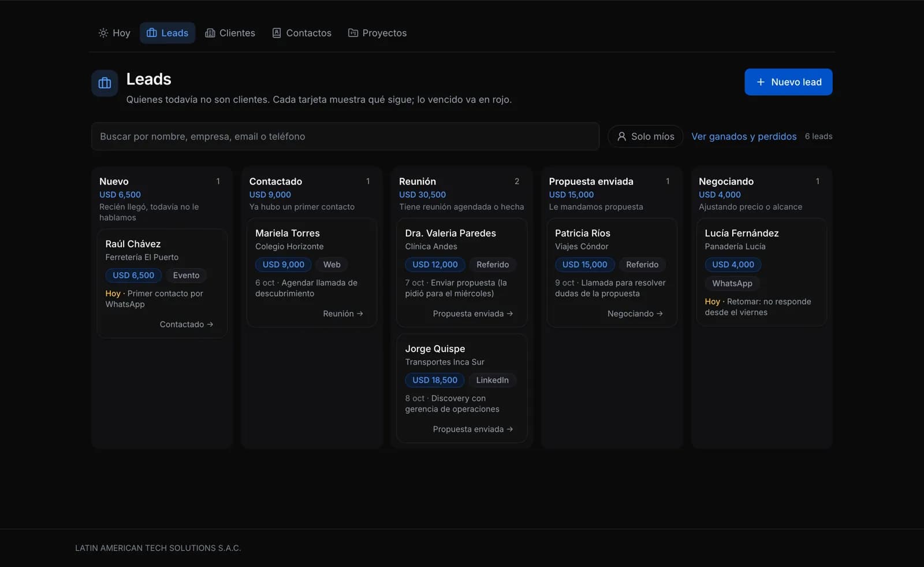Click the USD 18,500 badge
This screenshot has width=924, height=567.
point(435,380)
